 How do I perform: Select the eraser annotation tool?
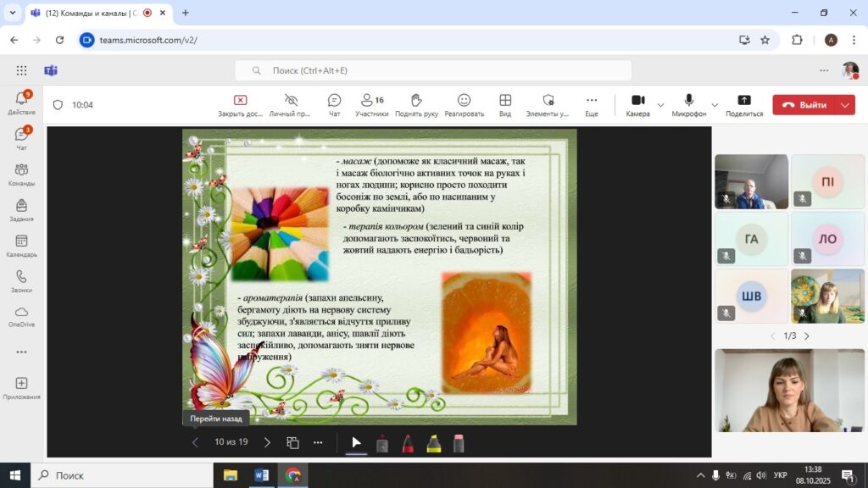click(x=459, y=443)
